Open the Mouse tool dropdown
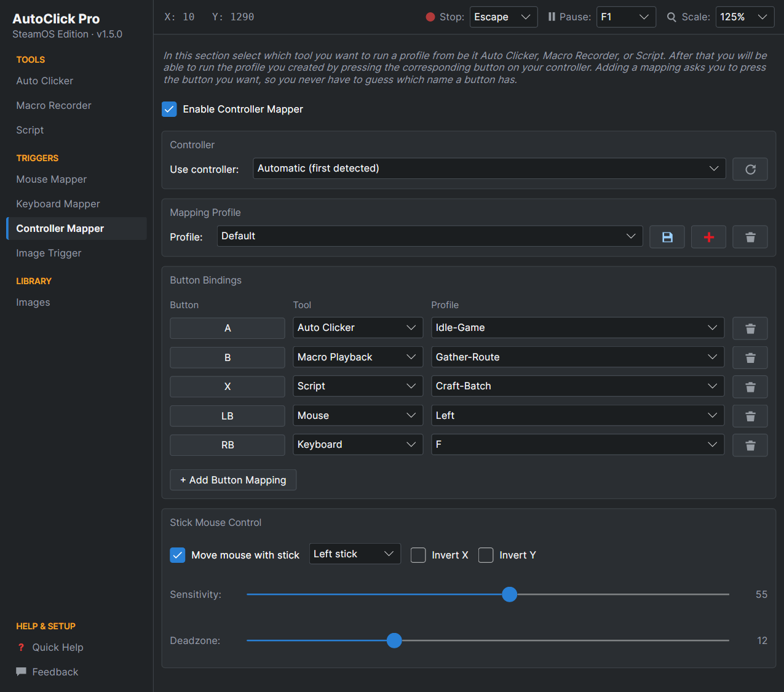 click(358, 415)
